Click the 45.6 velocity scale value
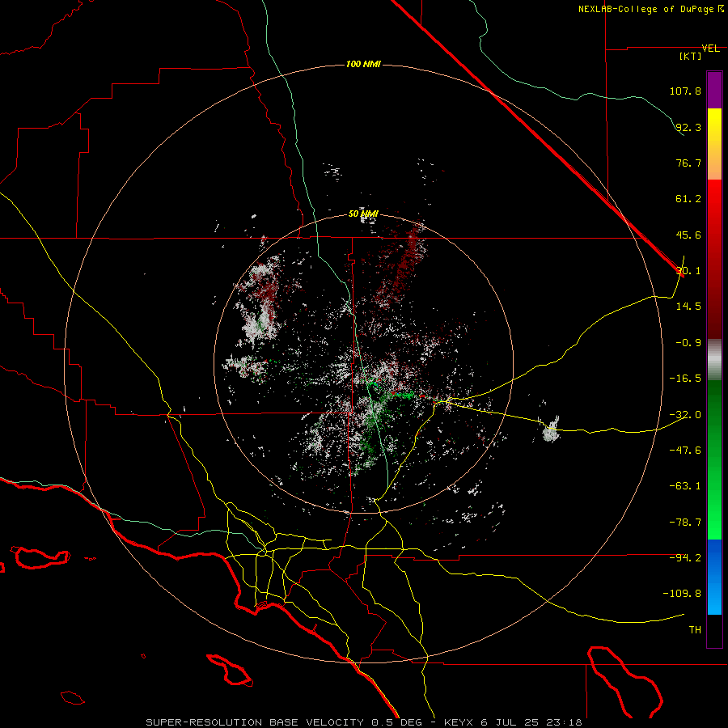 [x=688, y=235]
